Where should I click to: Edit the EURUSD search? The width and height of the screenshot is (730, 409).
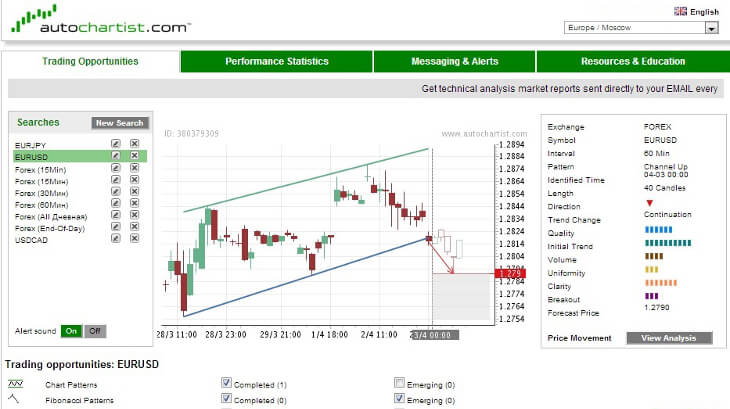point(115,155)
